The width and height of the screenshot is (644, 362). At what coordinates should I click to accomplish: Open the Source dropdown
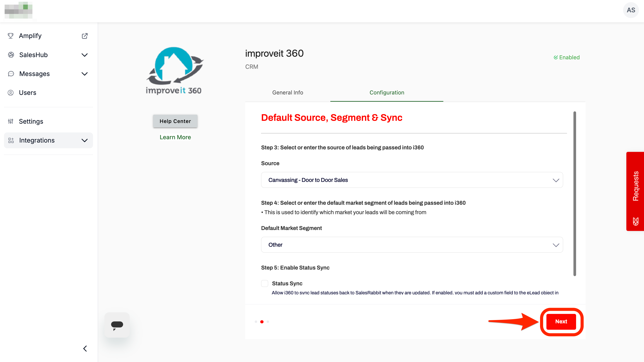(x=412, y=180)
